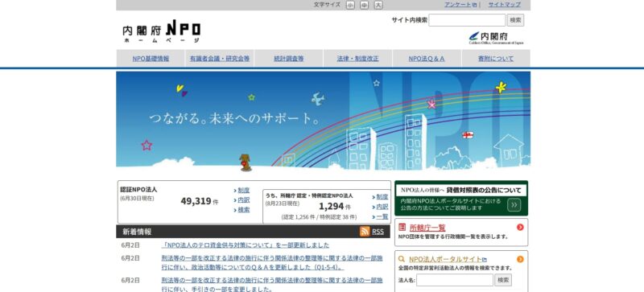Open the 所轄庁一覧 link

(427, 228)
